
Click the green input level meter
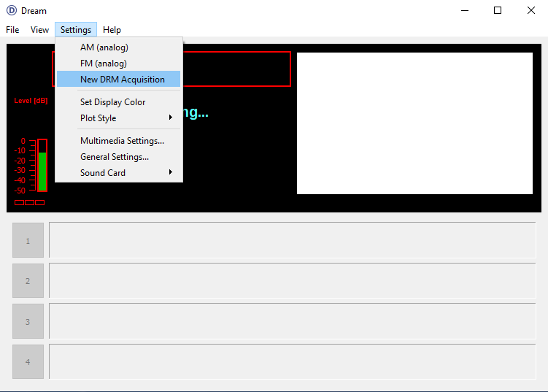tap(42, 170)
